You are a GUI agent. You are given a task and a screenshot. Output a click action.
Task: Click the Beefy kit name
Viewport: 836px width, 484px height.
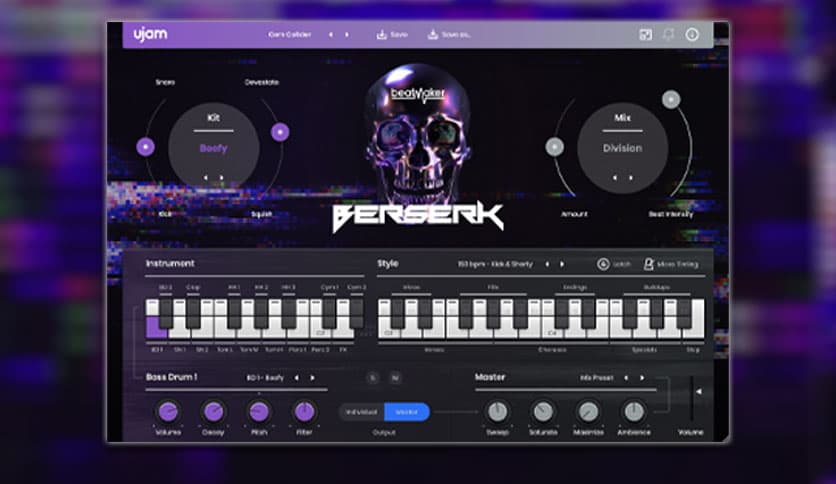click(213, 148)
